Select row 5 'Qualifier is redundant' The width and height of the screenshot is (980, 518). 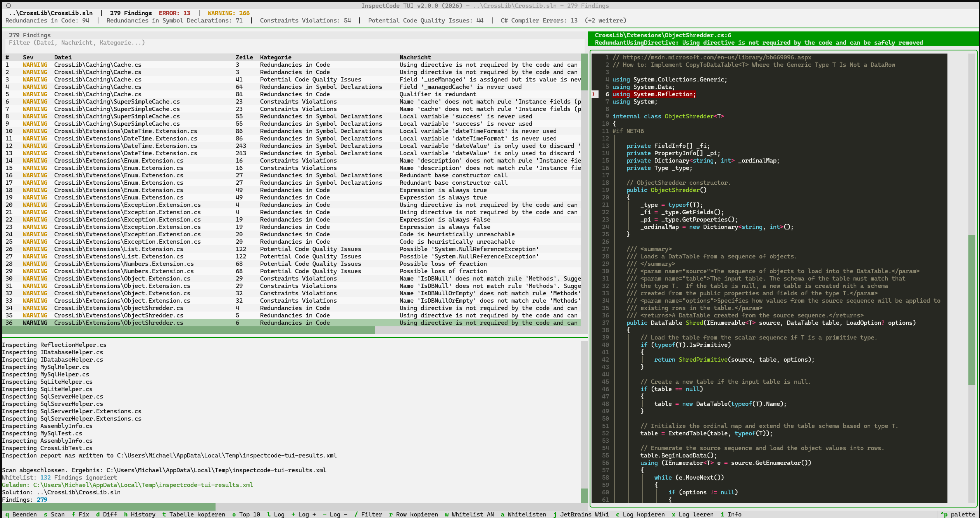292,94
